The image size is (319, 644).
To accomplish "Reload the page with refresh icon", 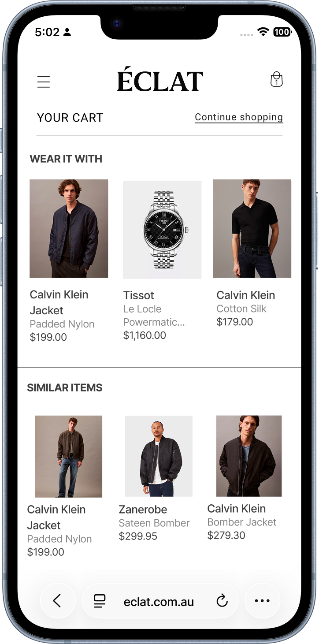I will coord(222,600).
